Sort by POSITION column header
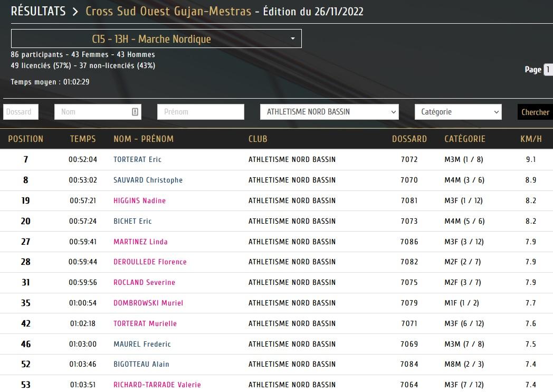The width and height of the screenshot is (553, 392). coord(26,139)
